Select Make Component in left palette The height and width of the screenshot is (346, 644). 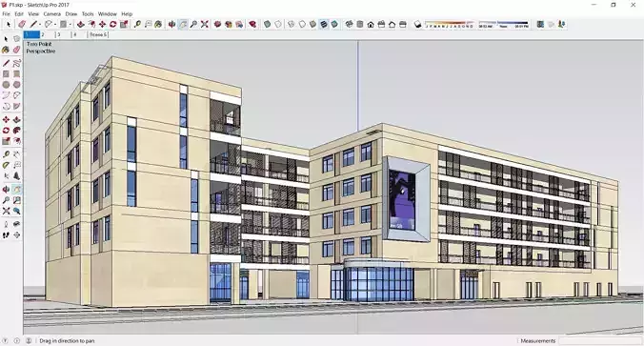(x=16, y=39)
